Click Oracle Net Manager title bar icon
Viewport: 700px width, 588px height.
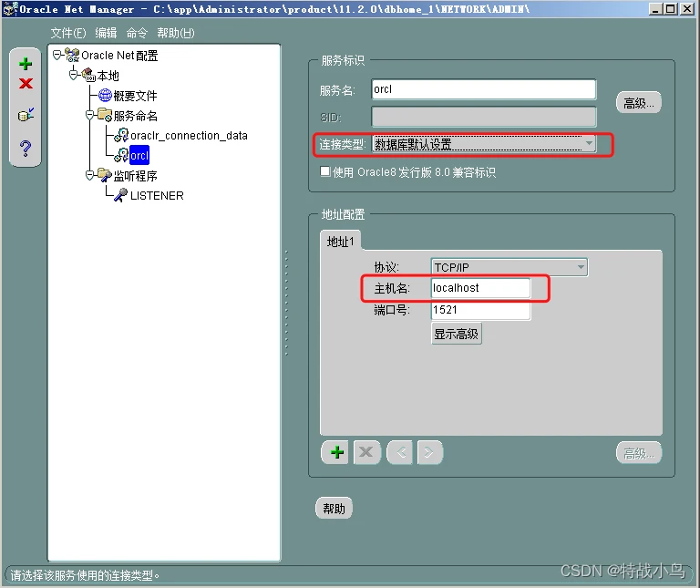click(x=10, y=8)
